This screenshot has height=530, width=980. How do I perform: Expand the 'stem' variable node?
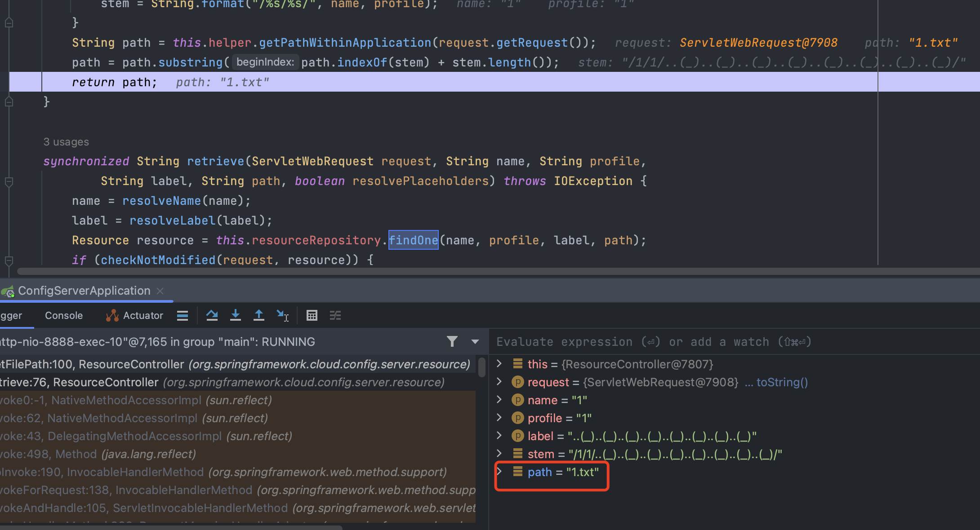click(x=499, y=454)
